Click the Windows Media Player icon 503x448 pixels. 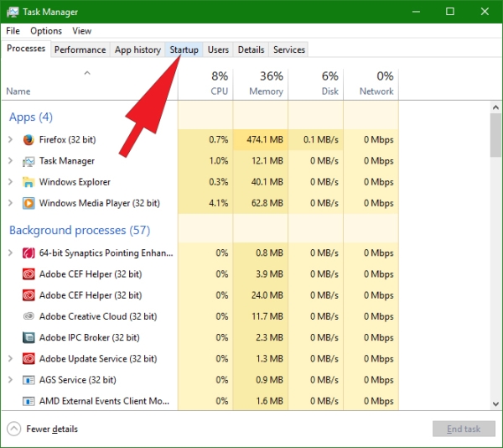29,203
